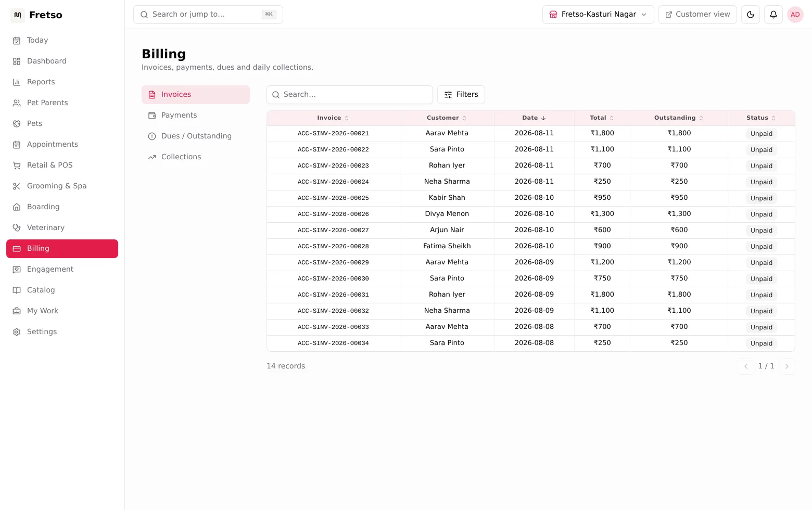This screenshot has width=812, height=510.
Task: Click the Dashboard grid icon
Action: pos(17,61)
